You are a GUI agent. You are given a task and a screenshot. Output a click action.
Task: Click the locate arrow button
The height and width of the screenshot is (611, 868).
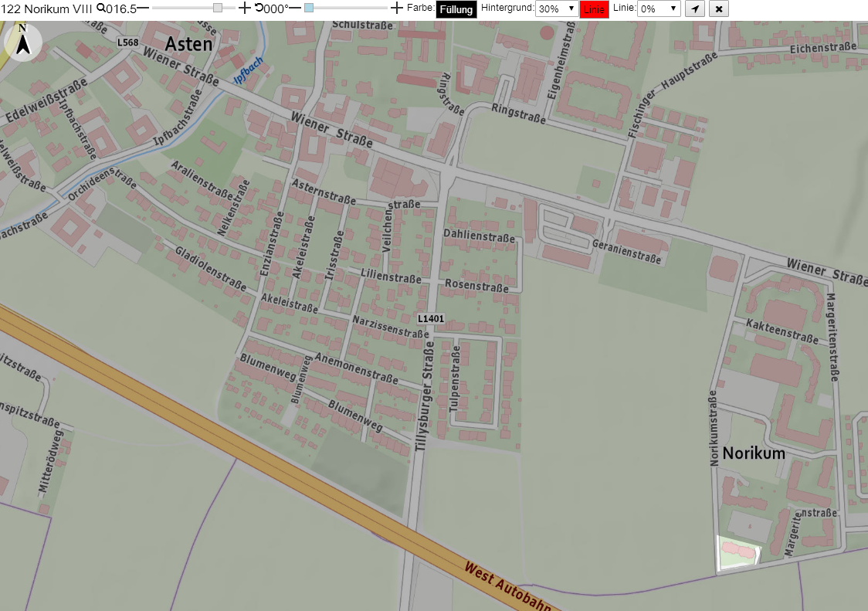[695, 8]
